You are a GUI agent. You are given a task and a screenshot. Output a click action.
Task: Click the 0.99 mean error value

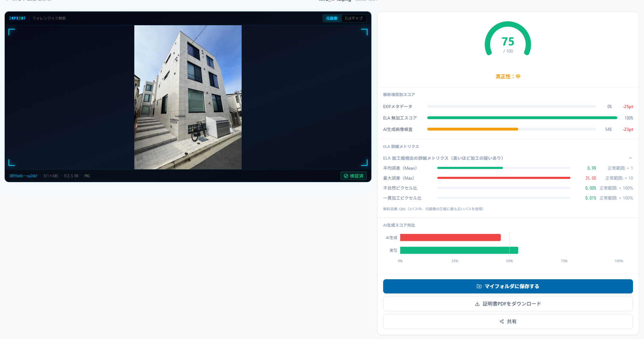[591, 168]
